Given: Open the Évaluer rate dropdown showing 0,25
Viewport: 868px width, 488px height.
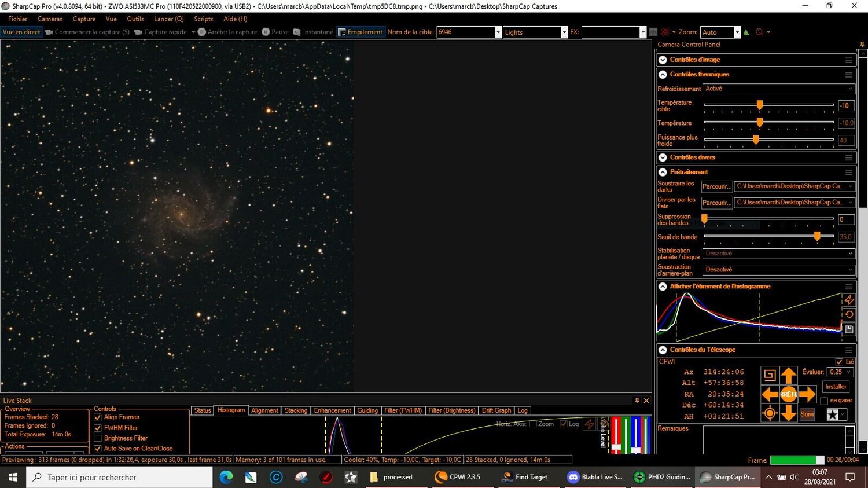Looking at the screenshot, I should [840, 372].
